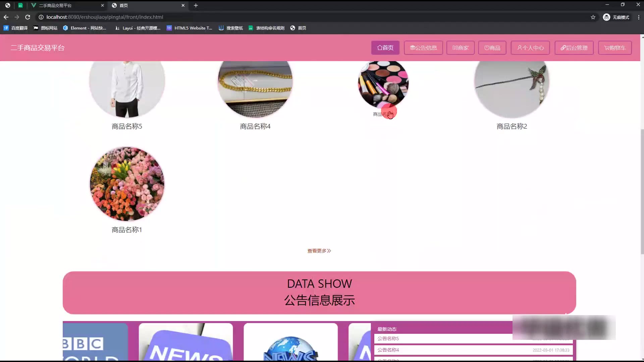Open 公告信息 in the navigation bar
The image size is (644, 362).
423,48
